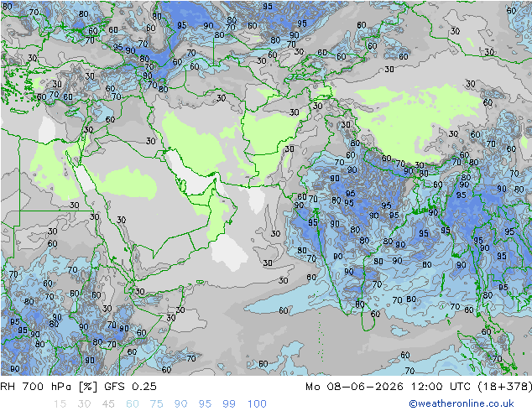
Task: Click the 95 legend value
Action: pos(205,404)
